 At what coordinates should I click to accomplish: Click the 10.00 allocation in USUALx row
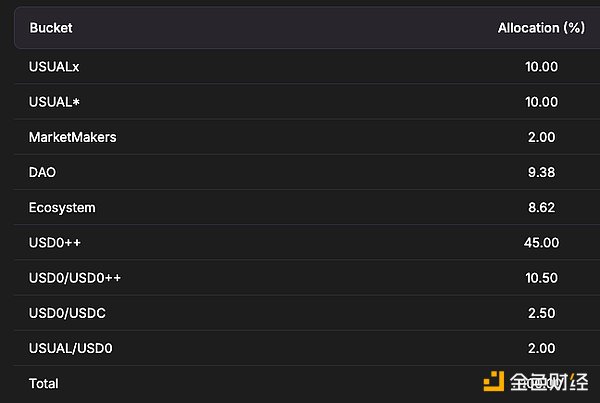541,67
